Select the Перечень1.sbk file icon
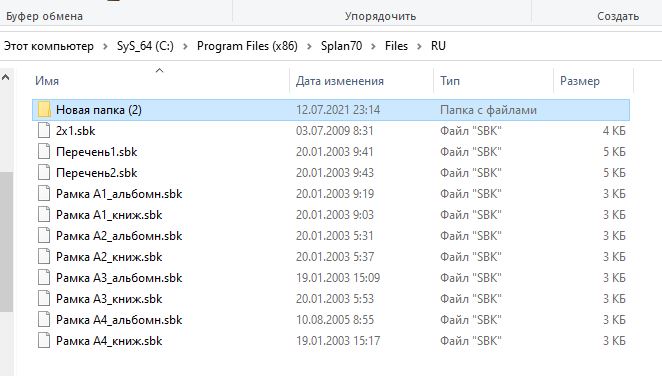Image resolution: width=662 pixels, height=376 pixels. [x=44, y=152]
